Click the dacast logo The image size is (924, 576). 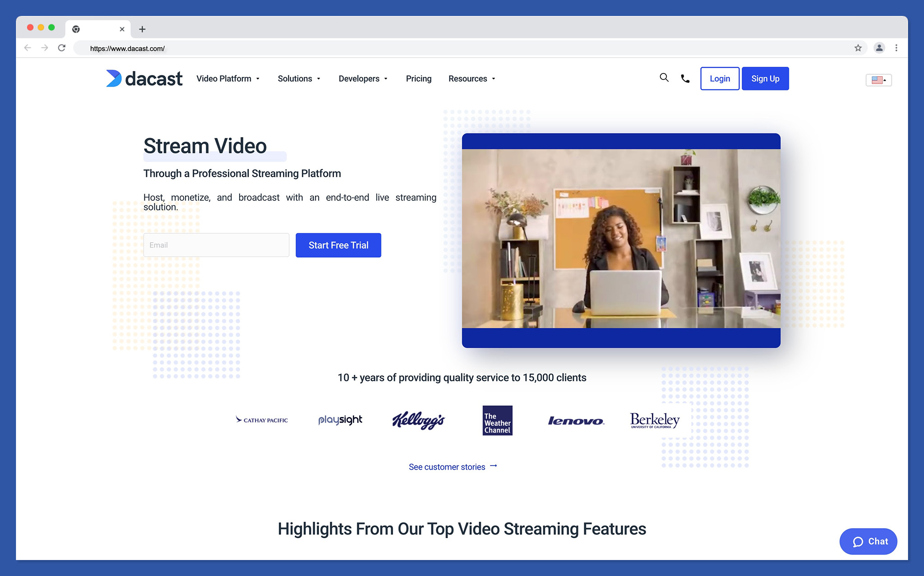tap(144, 78)
